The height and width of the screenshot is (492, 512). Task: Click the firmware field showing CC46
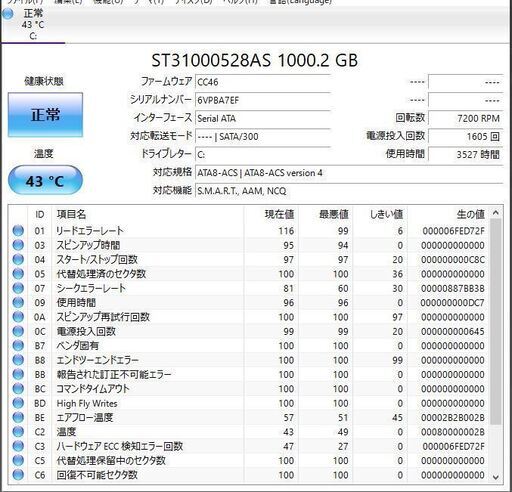pos(263,82)
